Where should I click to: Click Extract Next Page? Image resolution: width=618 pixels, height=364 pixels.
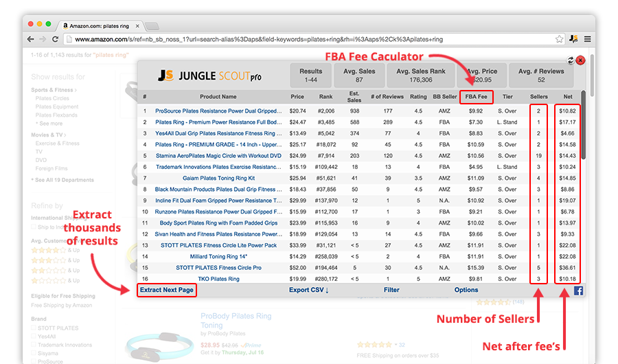click(167, 290)
